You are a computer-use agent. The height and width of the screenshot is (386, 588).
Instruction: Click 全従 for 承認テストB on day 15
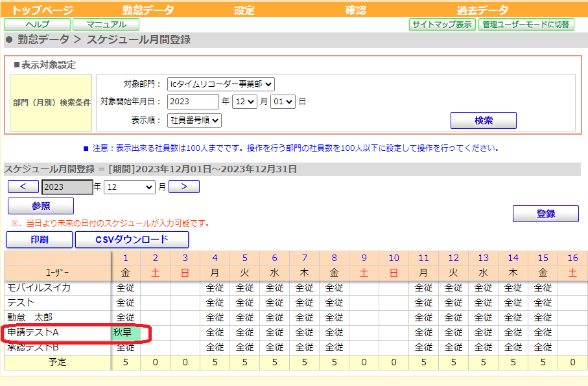(543, 347)
